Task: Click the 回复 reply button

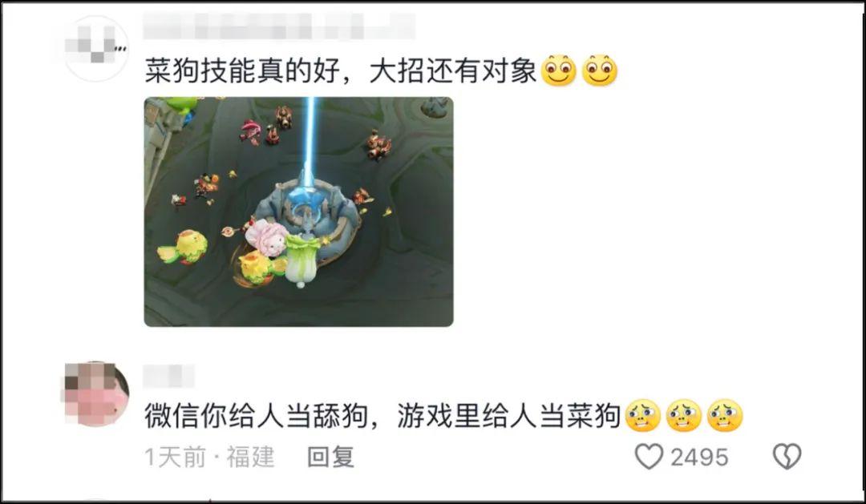Action: 330,457
